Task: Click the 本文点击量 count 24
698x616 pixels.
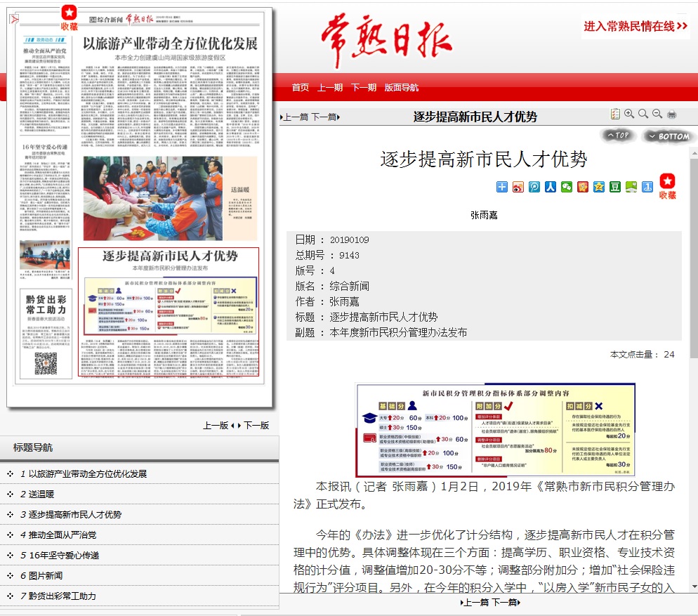Action: tap(669, 355)
